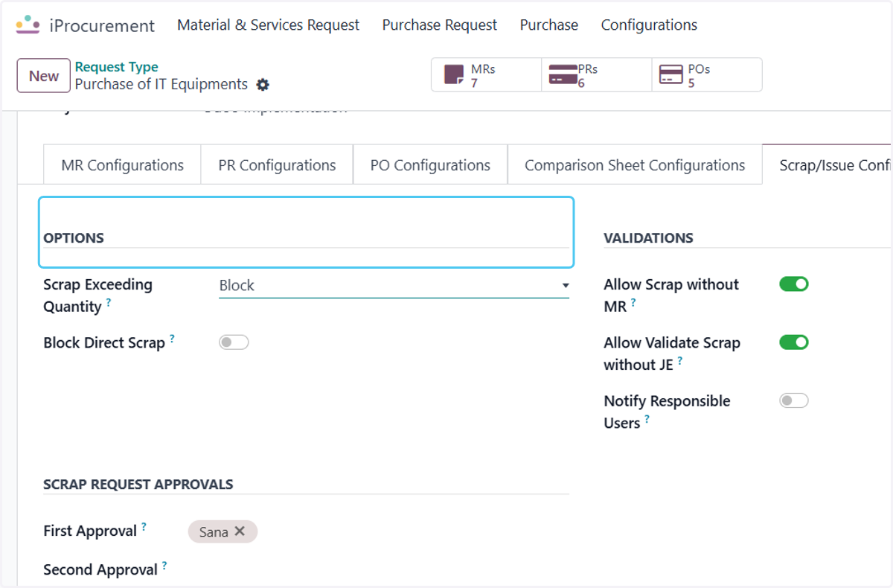Viewport: 893px width, 588px height.
Task: Click the OPTIONS section heading
Action: click(x=74, y=238)
